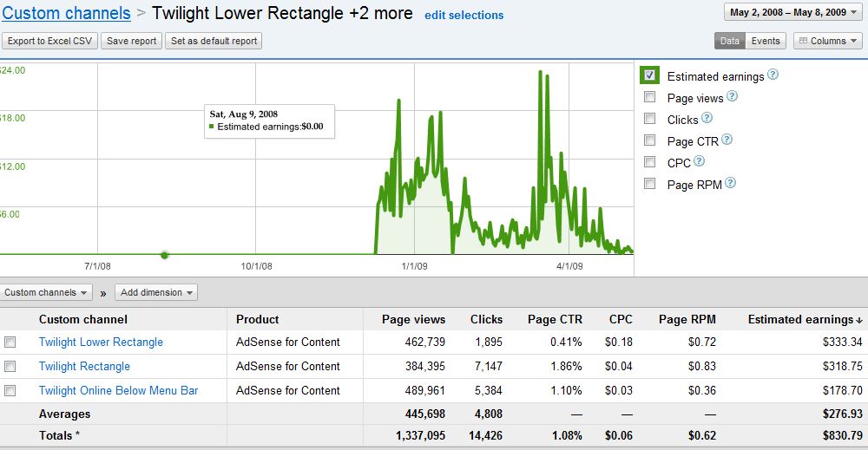Go to Custom channels breadcrumb link
The image size is (868, 450).
click(x=66, y=13)
